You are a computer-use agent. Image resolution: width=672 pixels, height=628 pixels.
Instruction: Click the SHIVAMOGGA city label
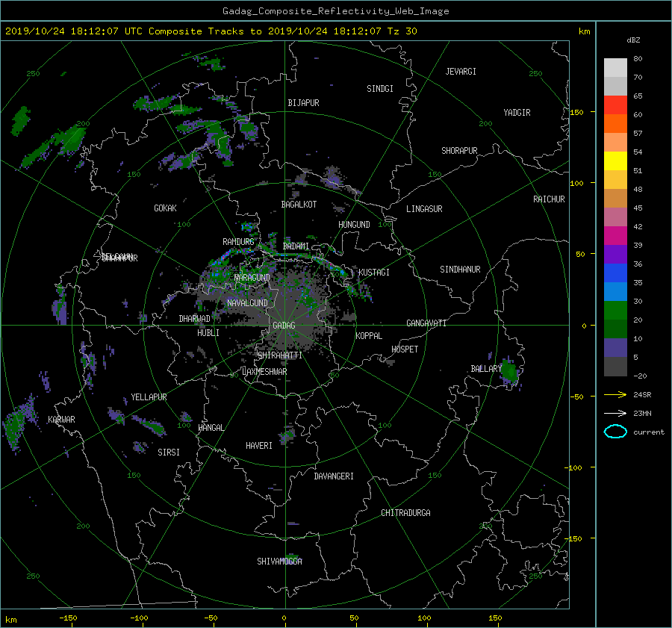(x=279, y=562)
